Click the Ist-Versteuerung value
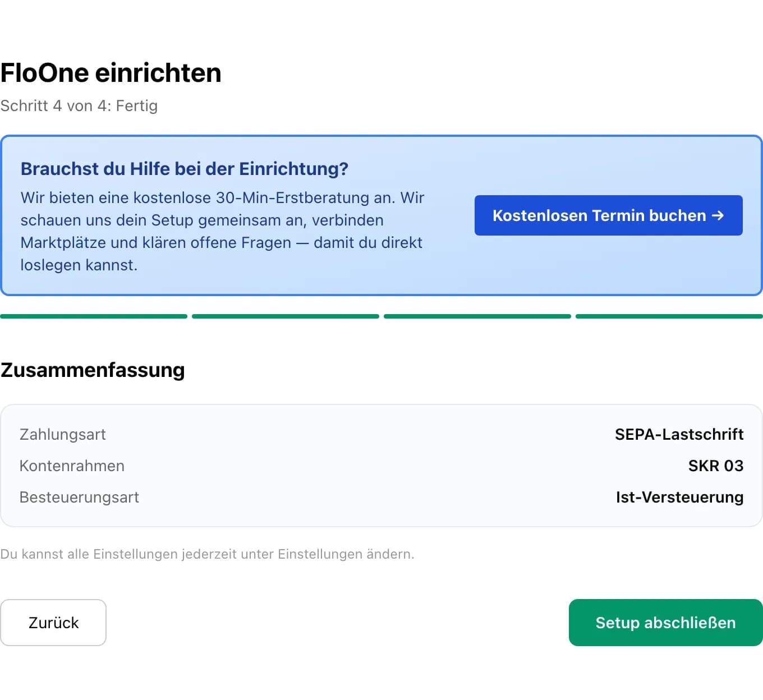 pyautogui.click(x=680, y=497)
